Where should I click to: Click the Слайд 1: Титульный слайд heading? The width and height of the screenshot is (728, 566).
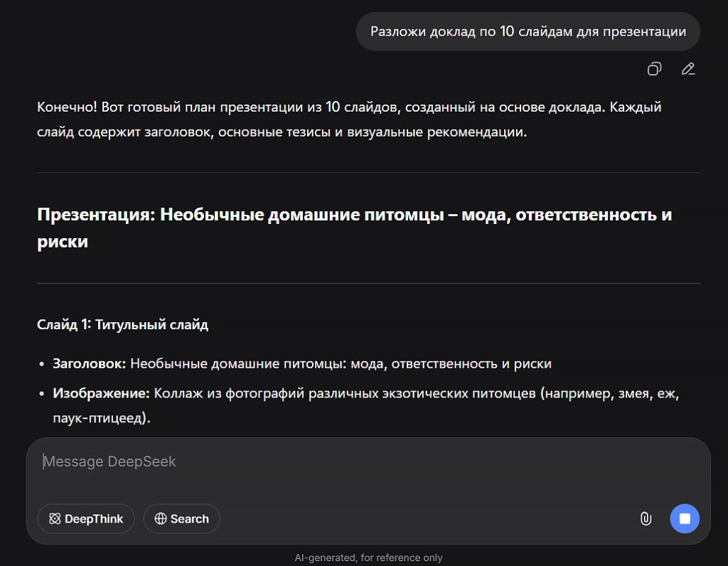(x=122, y=324)
